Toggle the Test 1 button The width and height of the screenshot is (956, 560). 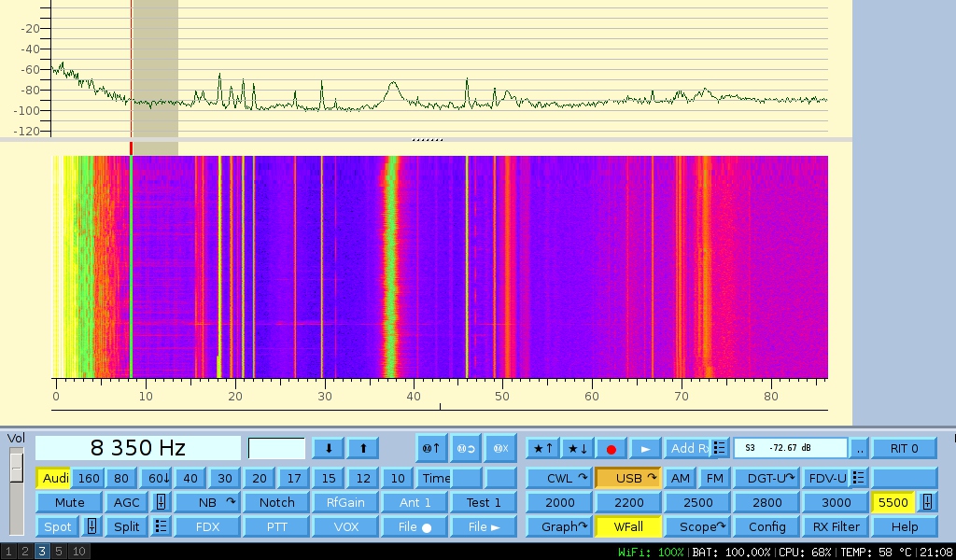click(x=484, y=502)
